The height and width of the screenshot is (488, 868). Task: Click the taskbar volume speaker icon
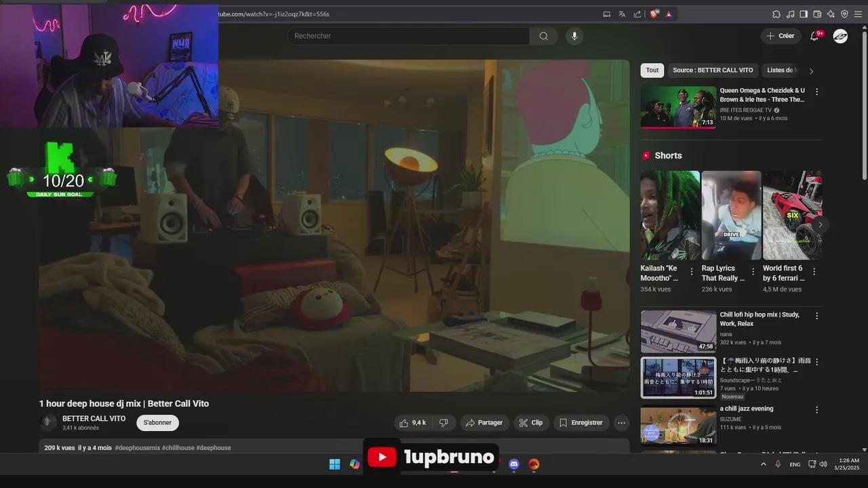click(x=823, y=464)
